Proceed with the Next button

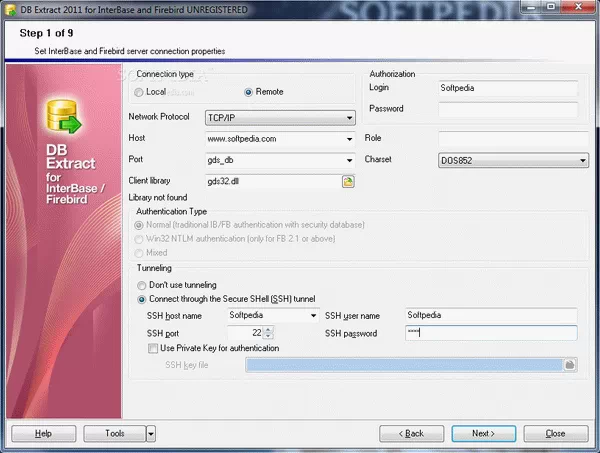[484, 433]
